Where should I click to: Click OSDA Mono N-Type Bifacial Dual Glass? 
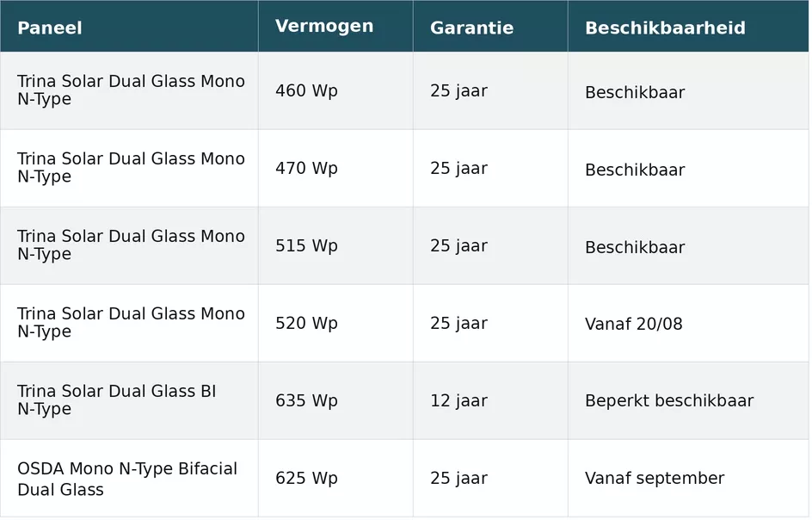coord(127,479)
